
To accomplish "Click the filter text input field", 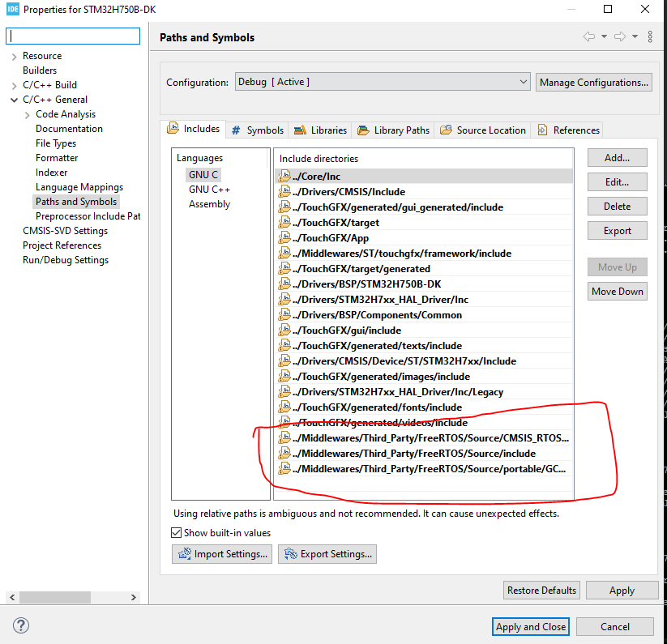I will point(73,36).
